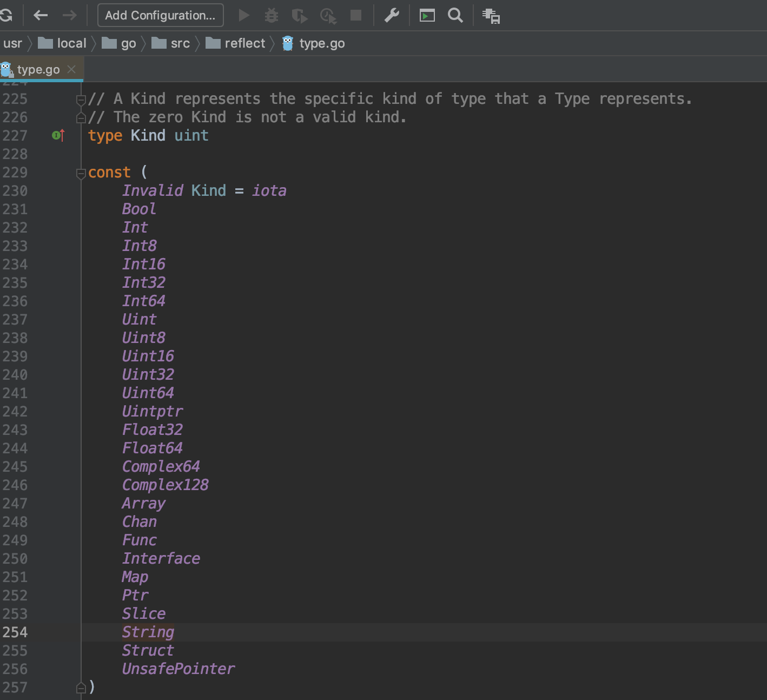The image size is (767, 700).
Task: Click the Run with Coverage icon
Action: click(x=300, y=16)
